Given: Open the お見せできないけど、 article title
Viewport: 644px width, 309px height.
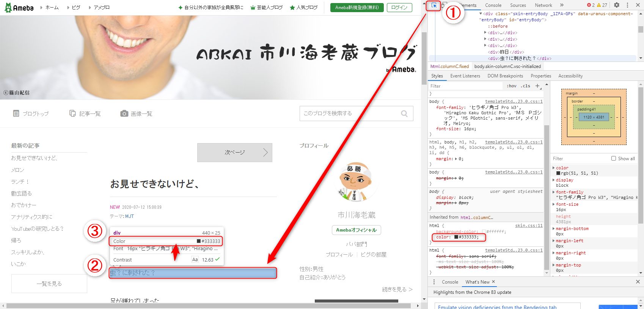Looking at the screenshot, I should point(155,184).
